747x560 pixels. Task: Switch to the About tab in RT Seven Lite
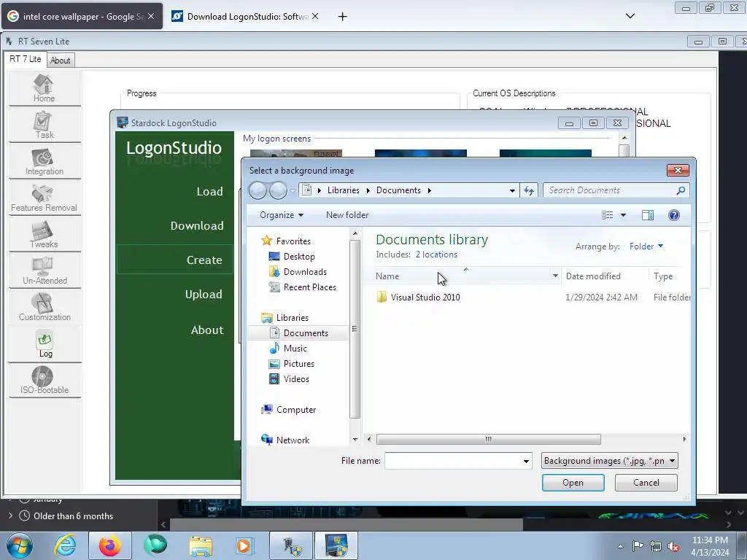[x=60, y=61]
